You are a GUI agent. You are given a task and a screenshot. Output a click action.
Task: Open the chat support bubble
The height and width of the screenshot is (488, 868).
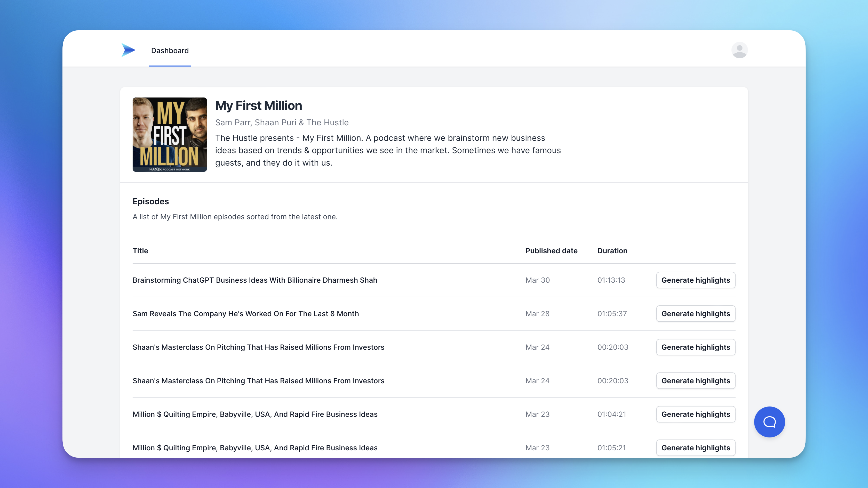coord(769,422)
